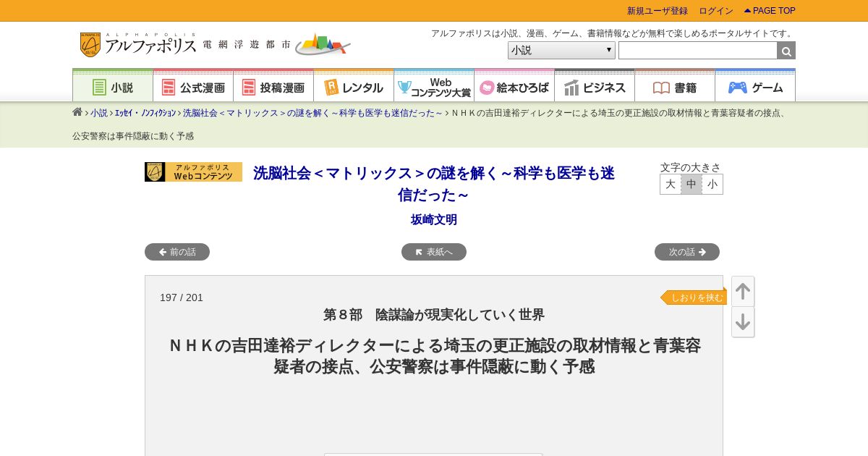The height and width of the screenshot is (456, 868).
Task: Go to previous episode 前の話
Action: tap(177, 252)
